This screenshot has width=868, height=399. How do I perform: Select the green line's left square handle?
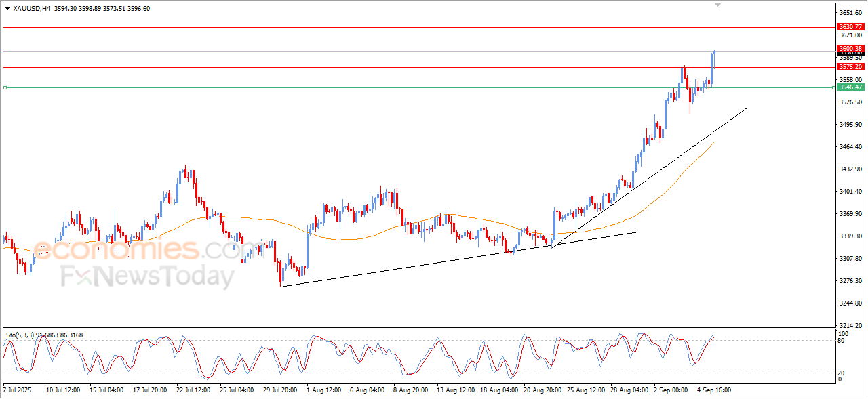5,87
